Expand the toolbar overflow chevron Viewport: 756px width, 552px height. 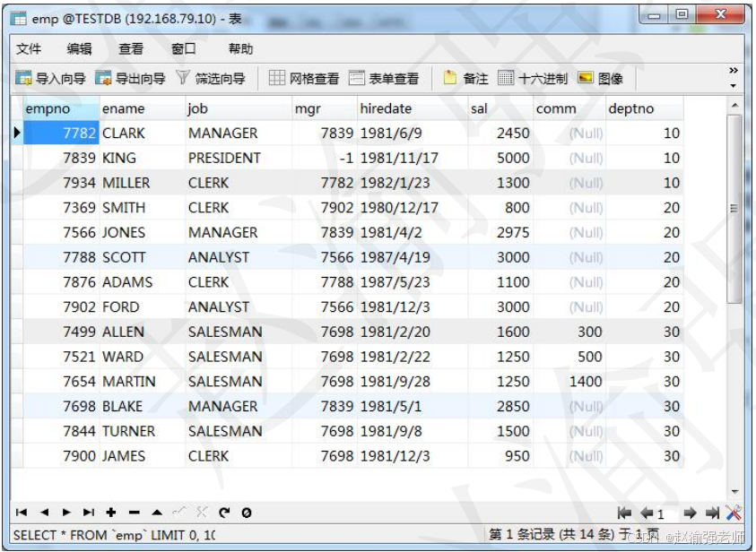pyautogui.click(x=734, y=71)
